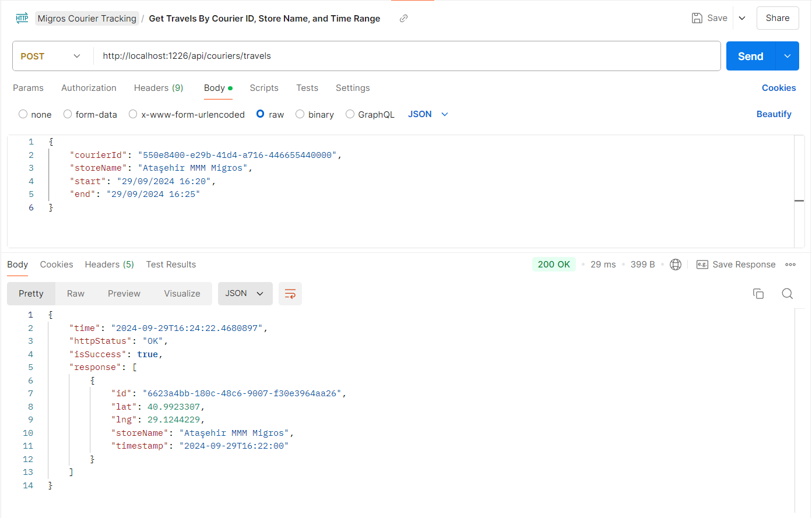This screenshot has height=518, width=812.
Task: Click the isSuccess true value
Action: [x=147, y=354]
